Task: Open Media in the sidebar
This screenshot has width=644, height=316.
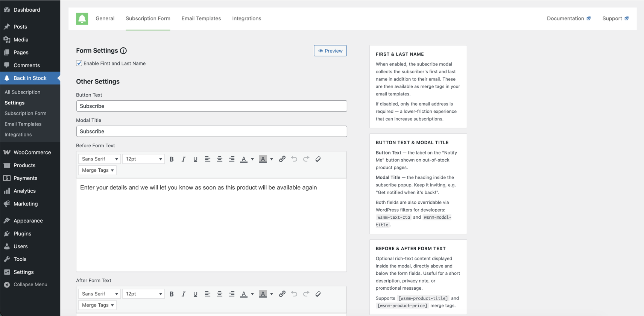Action: pyautogui.click(x=30, y=39)
